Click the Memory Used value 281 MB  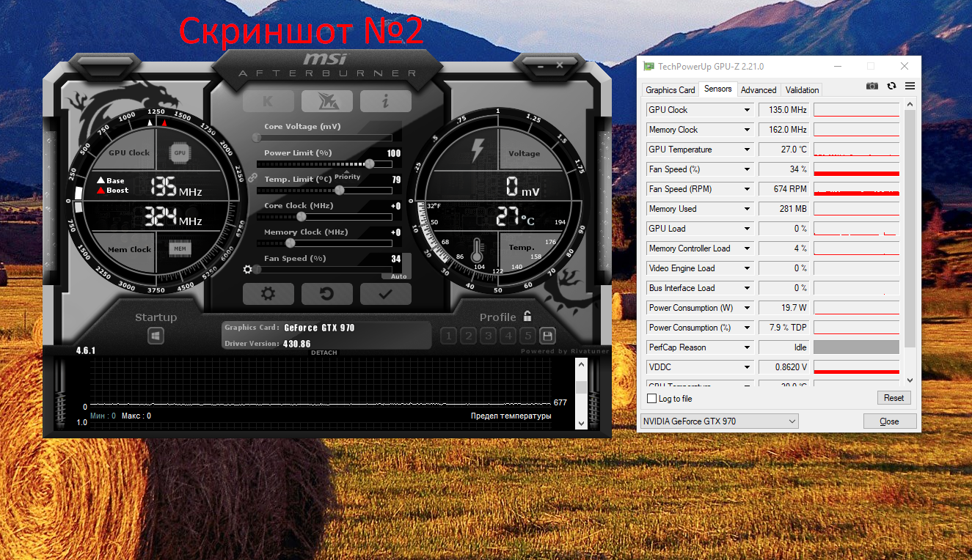(786, 209)
